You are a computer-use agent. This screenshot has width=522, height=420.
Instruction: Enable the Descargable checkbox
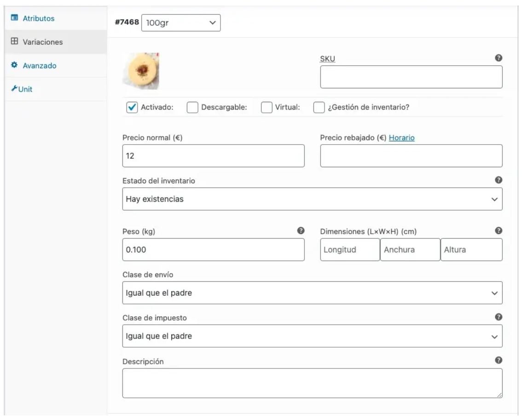click(192, 107)
